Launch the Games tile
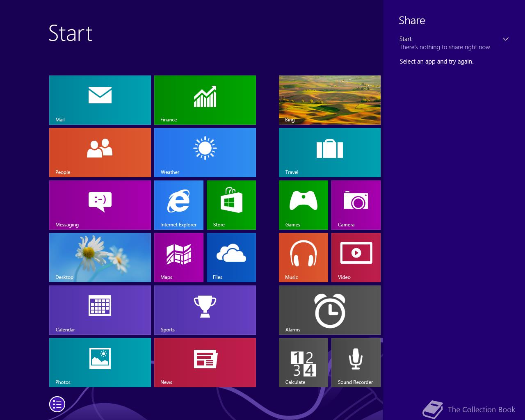Viewport: 525px width, 420px height. [x=304, y=205]
